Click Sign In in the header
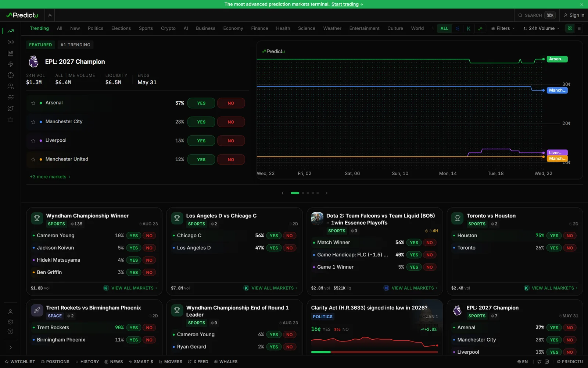 pos(574,15)
